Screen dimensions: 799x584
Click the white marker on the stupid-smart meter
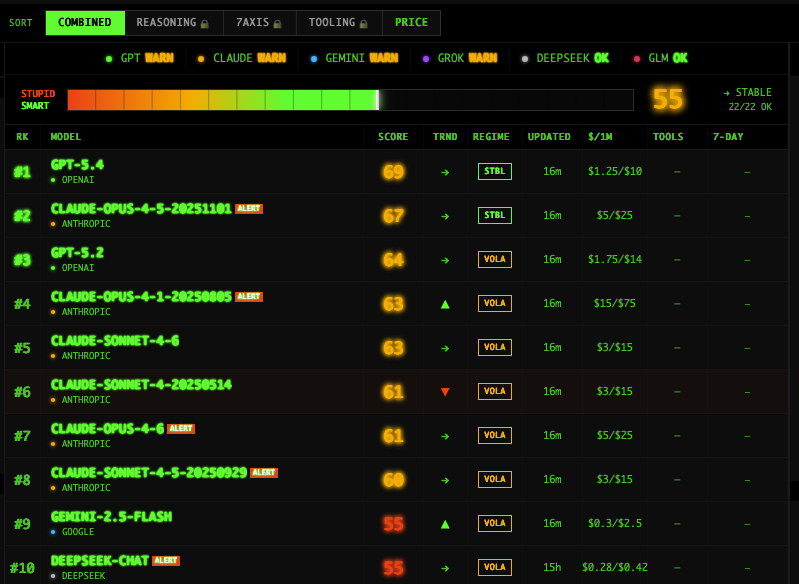coord(378,100)
